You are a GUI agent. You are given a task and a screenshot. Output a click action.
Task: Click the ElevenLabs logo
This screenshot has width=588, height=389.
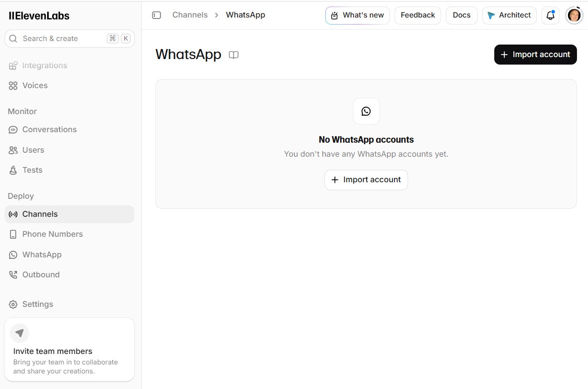click(x=39, y=16)
